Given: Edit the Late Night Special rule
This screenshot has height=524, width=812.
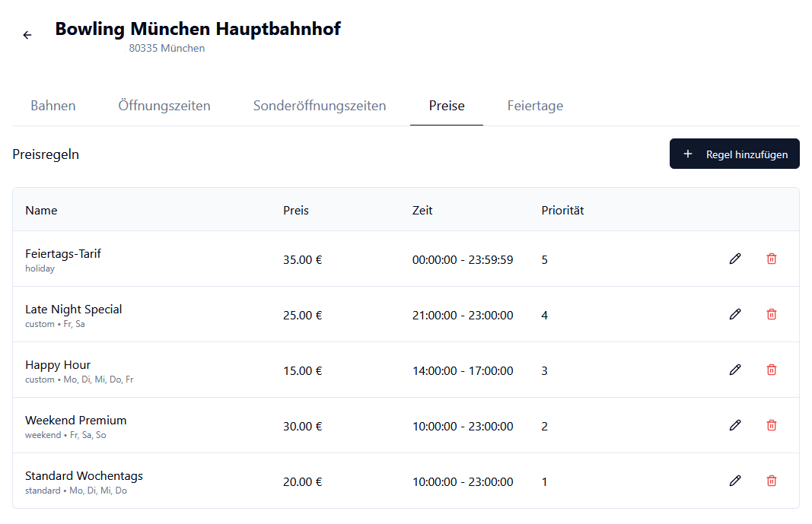Looking at the screenshot, I should [x=734, y=314].
